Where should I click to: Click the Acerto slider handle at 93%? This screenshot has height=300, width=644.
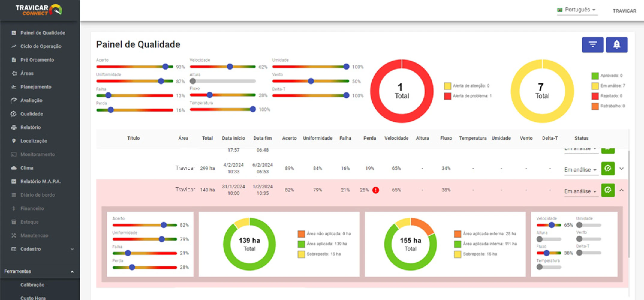tap(165, 67)
